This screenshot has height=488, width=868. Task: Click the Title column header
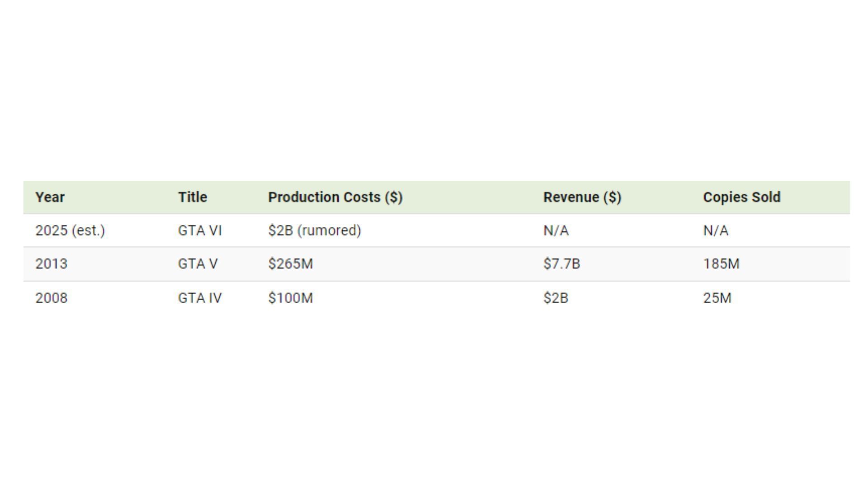(x=193, y=197)
